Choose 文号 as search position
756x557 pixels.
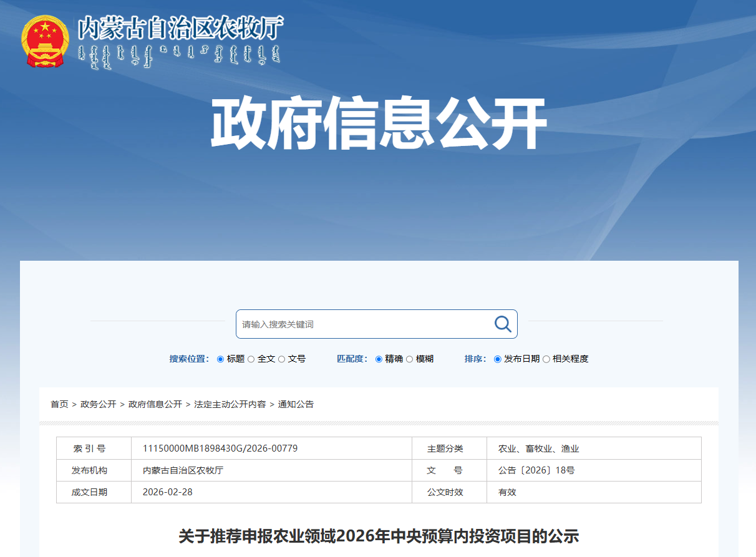pyautogui.click(x=282, y=359)
